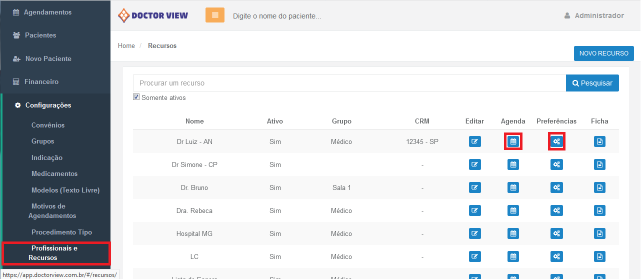Viewport: 644px width, 279px height.
Task: Click the Doctor View logo
Action: coord(153,15)
